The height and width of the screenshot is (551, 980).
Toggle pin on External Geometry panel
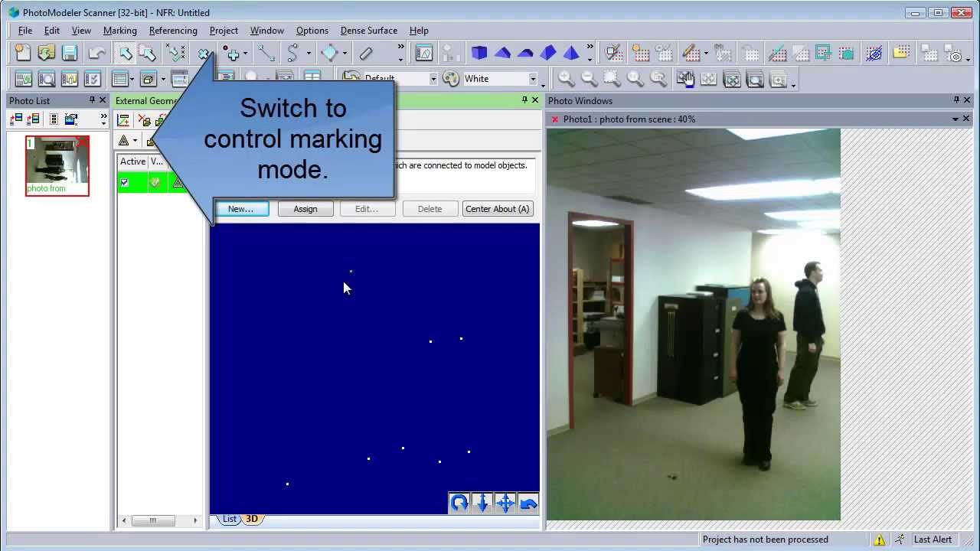[x=524, y=100]
